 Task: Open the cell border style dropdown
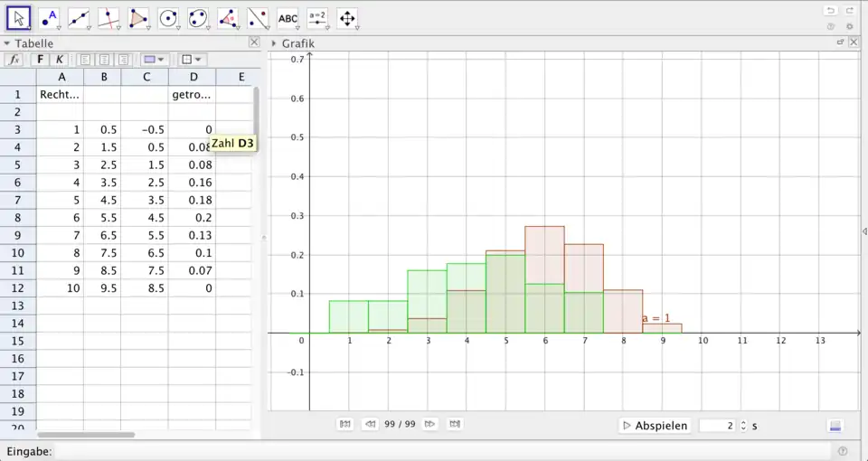(x=191, y=60)
